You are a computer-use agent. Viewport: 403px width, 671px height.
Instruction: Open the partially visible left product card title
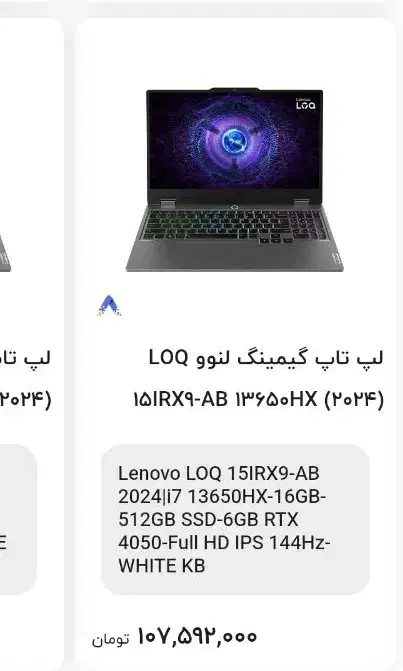[26, 358]
